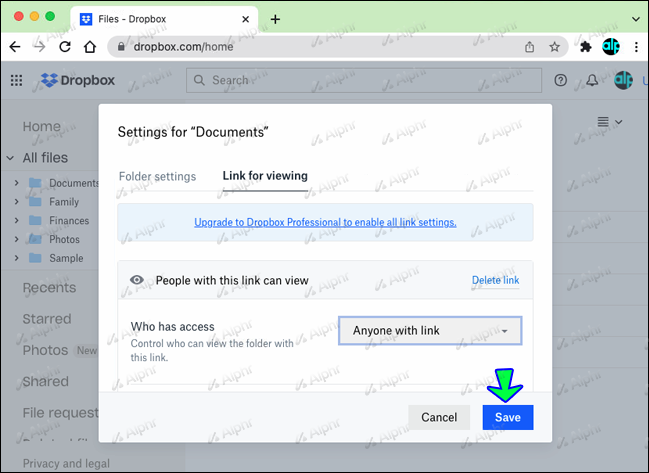Select the Sample folder label
Screen dimensions: 649x473
click(66, 258)
